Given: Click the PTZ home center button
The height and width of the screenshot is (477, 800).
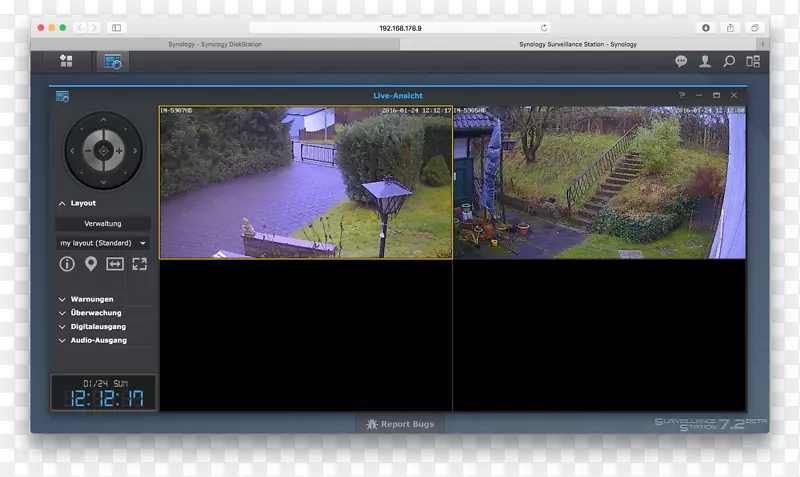Looking at the screenshot, I should point(104,151).
